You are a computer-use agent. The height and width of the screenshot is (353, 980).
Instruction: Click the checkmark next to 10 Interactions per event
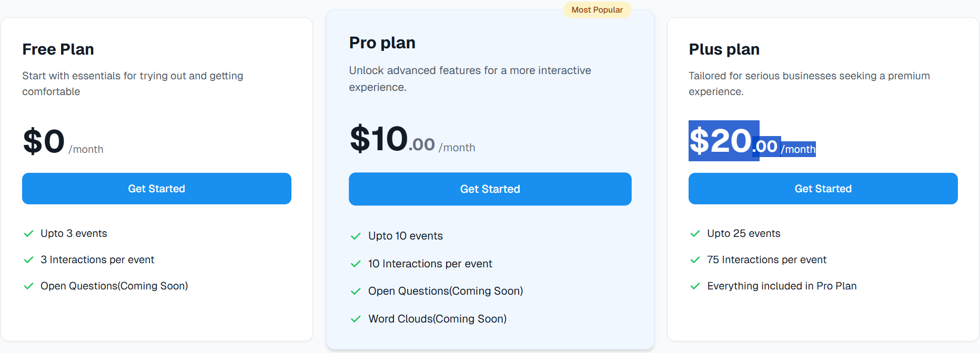pos(356,264)
